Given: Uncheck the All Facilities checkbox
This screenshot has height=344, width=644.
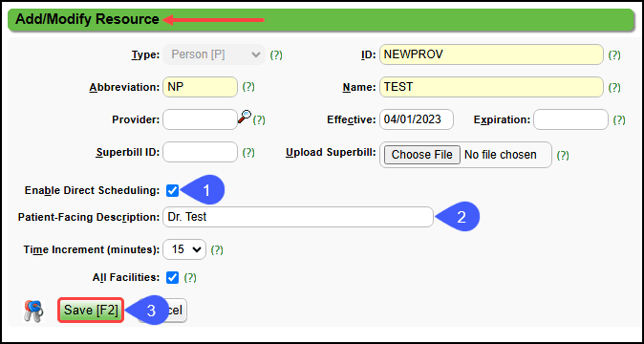Looking at the screenshot, I should point(173,277).
